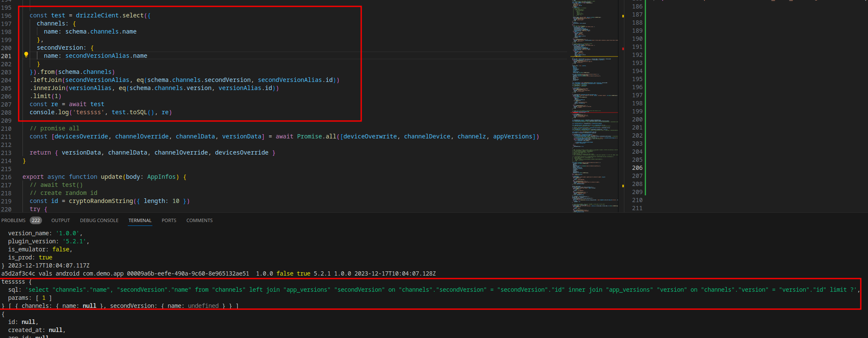Open the COMMENTS tab
The image size is (868, 338).
click(x=199, y=220)
